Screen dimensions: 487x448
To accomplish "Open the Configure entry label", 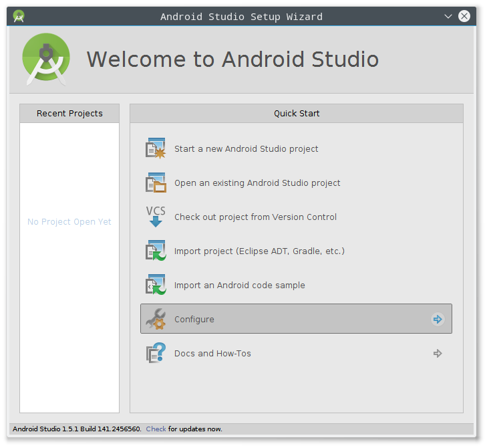I will [x=194, y=320].
